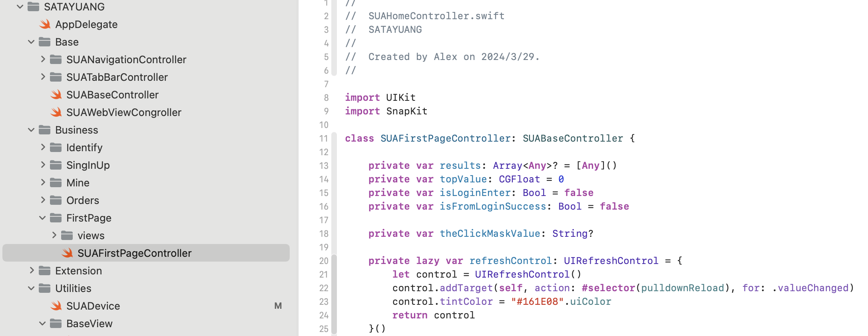Click the AppDelegate Swift file icon
868x336 pixels.
45,24
